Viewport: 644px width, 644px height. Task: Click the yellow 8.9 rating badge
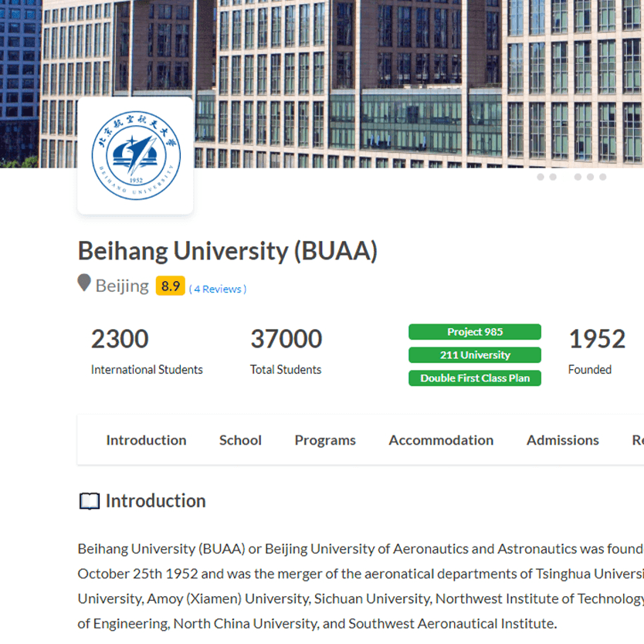click(170, 286)
